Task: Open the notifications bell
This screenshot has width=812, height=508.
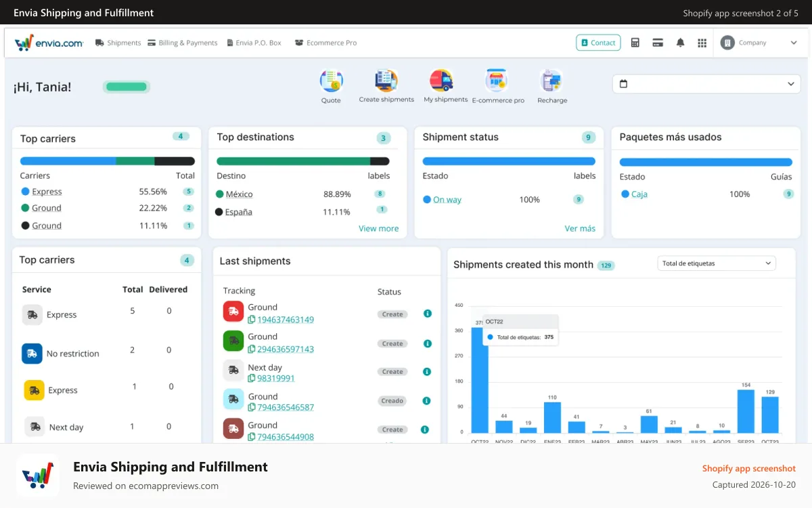Action: tap(680, 43)
